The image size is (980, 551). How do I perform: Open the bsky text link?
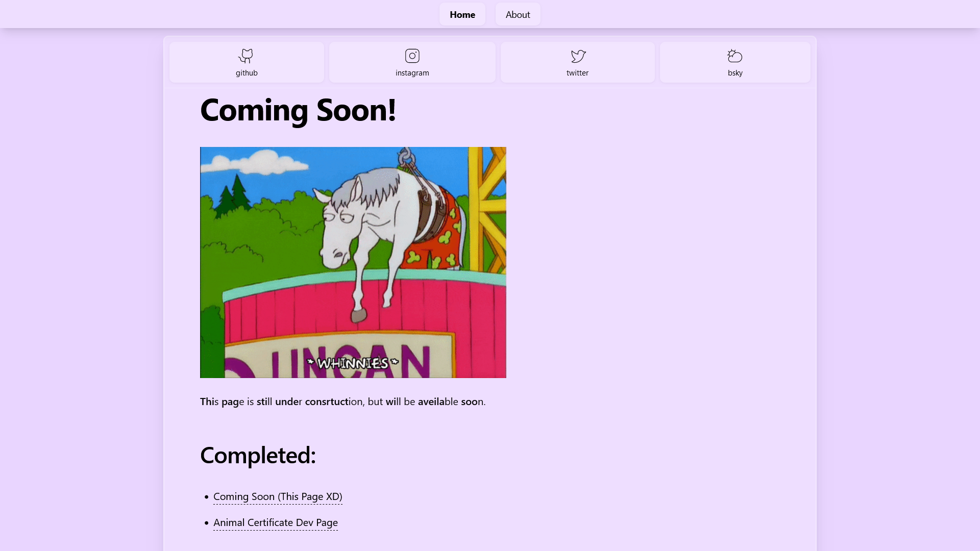(735, 73)
